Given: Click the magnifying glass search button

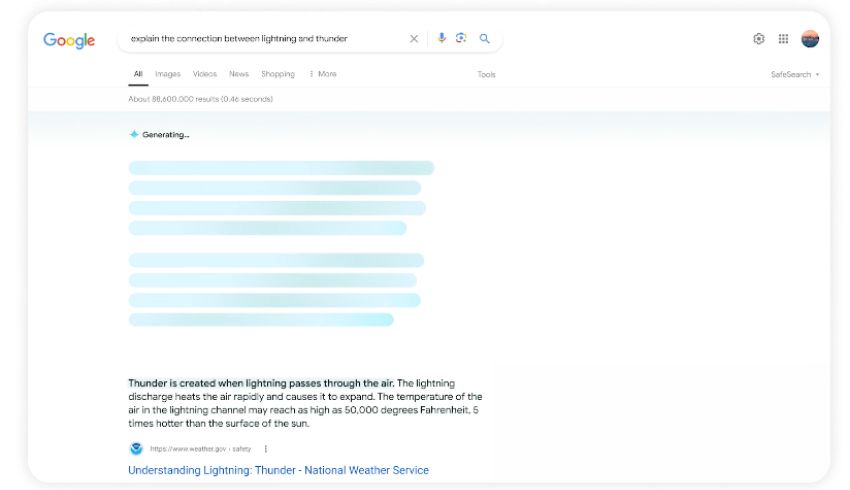Looking at the screenshot, I should coord(485,38).
